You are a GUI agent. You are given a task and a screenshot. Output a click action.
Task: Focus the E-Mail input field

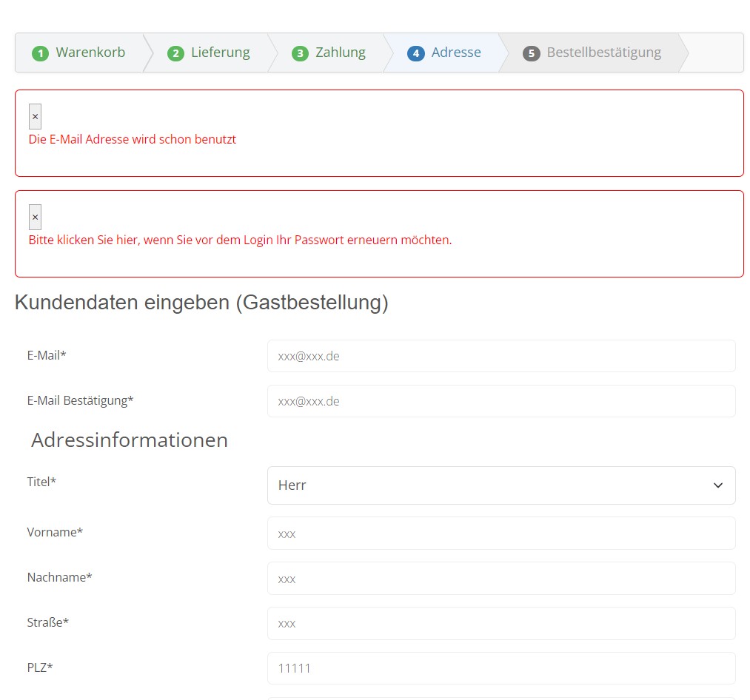(x=501, y=356)
